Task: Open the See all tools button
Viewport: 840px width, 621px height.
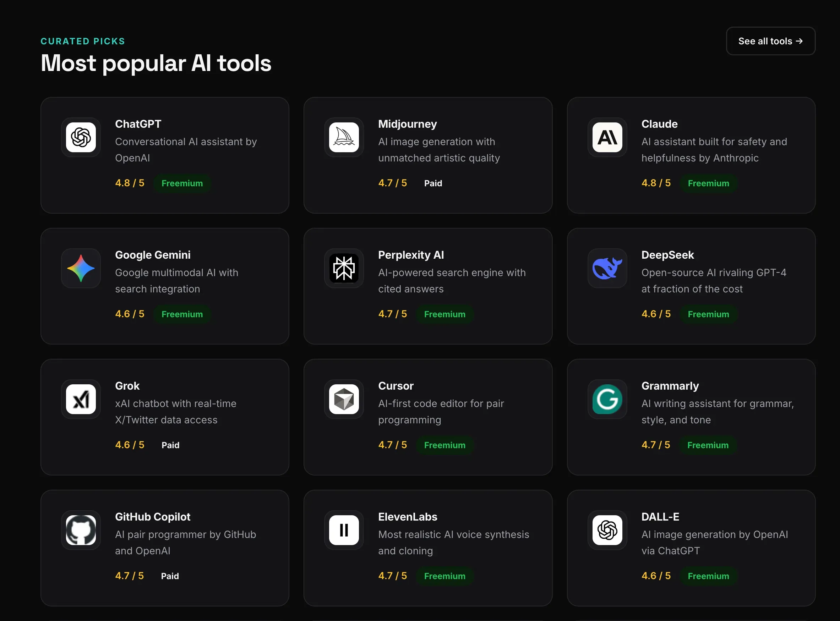Action: (770, 41)
